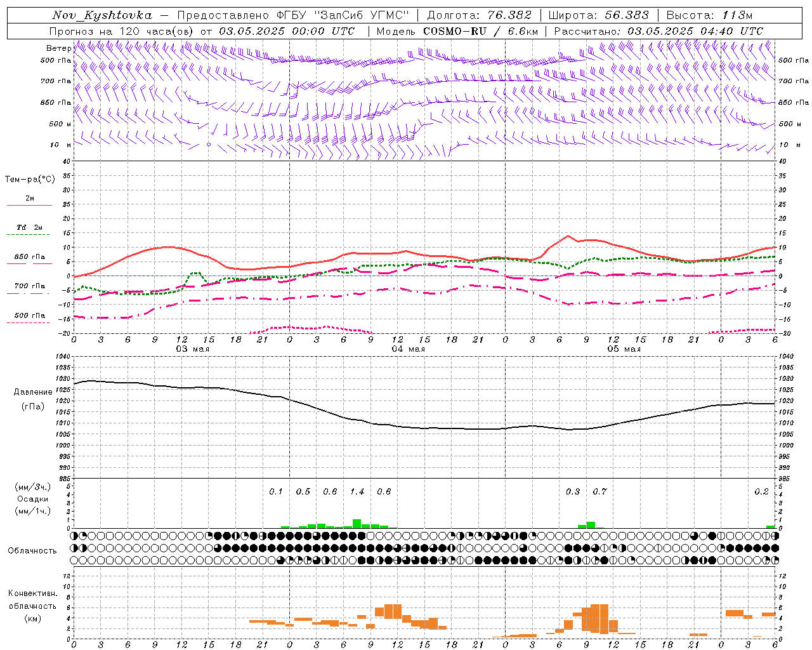Click the Тем-ра(°C) axis title

(x=30, y=180)
